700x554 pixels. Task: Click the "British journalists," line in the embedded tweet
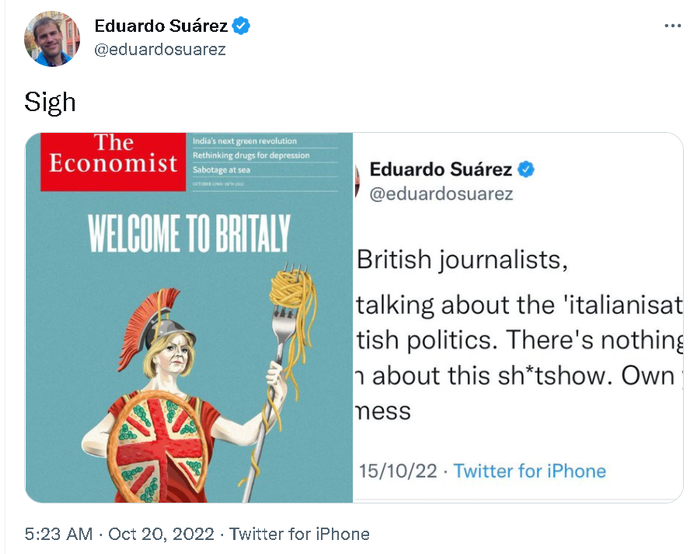[x=462, y=260]
